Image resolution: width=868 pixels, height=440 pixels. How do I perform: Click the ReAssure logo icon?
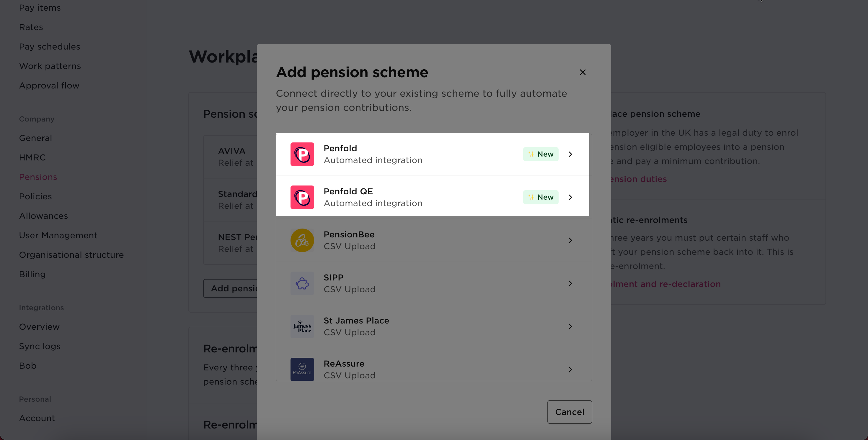pos(302,369)
